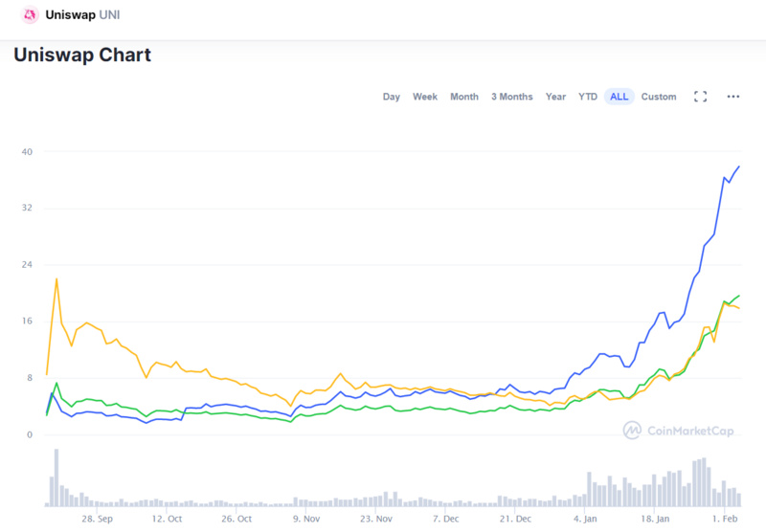Click the 23. Nov date label
The width and height of the screenshot is (766, 532).
click(376, 519)
